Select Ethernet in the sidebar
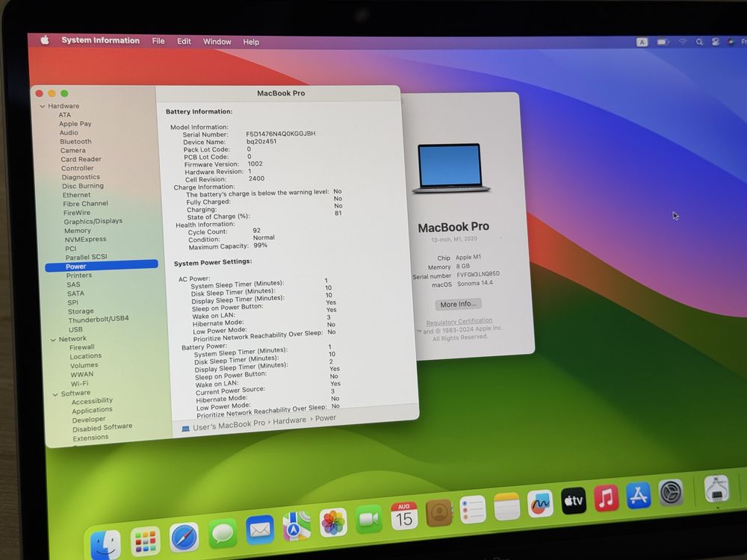The width and height of the screenshot is (747, 560). (x=76, y=195)
